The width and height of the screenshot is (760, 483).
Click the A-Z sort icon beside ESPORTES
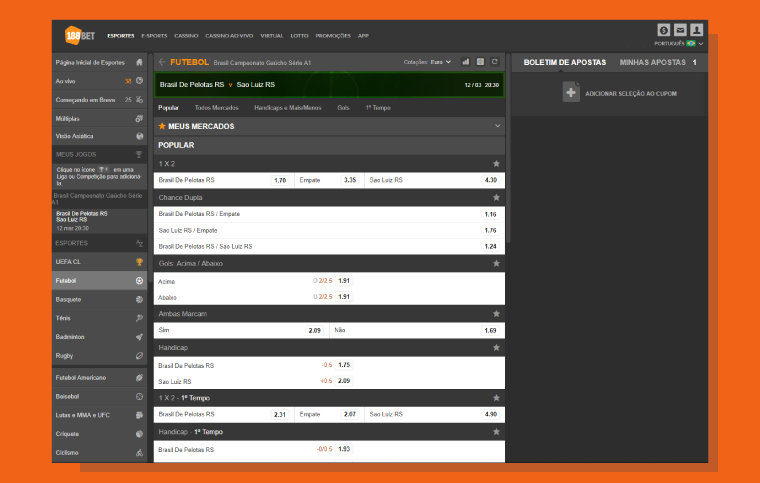(x=140, y=243)
